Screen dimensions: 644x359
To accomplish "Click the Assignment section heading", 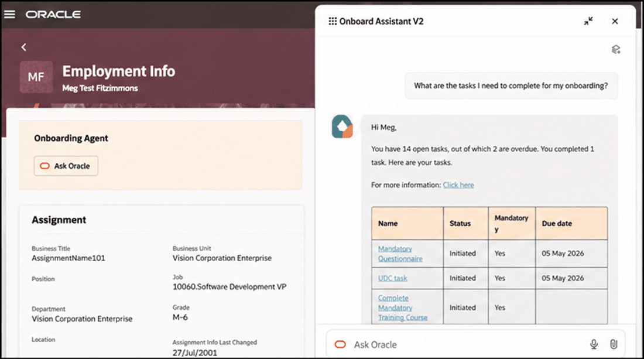I will [x=59, y=220].
